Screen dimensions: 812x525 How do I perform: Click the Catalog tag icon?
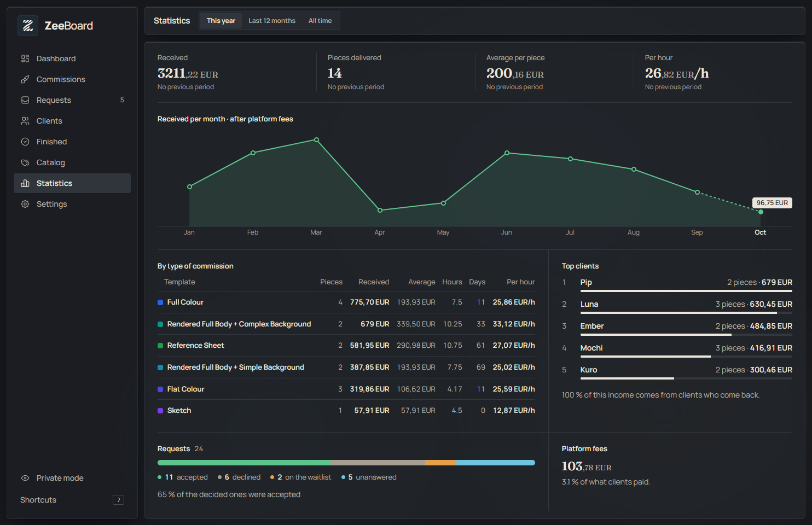coord(25,162)
